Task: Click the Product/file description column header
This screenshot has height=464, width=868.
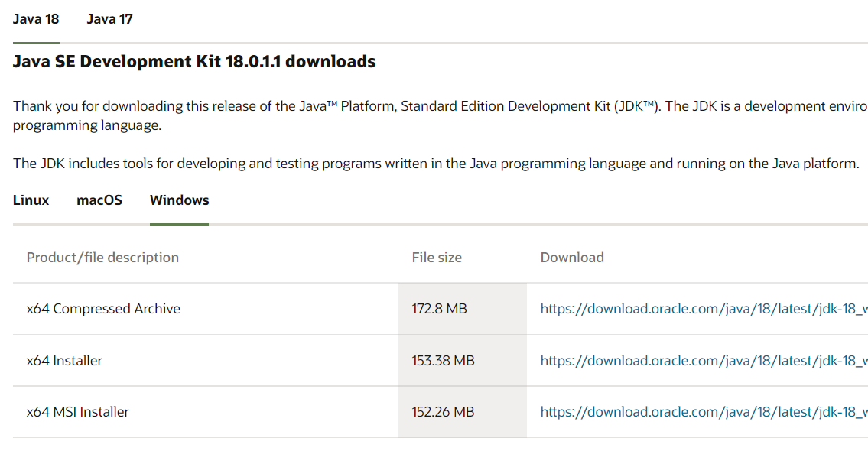Action: (x=102, y=258)
